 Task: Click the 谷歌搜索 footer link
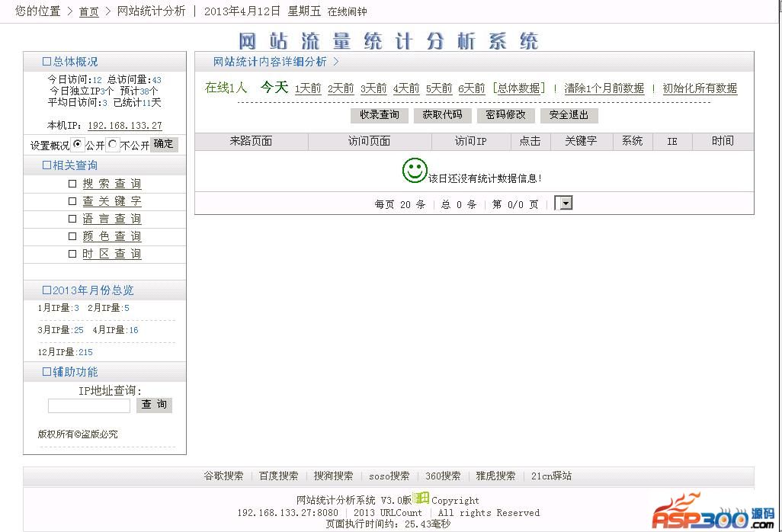pyautogui.click(x=223, y=476)
